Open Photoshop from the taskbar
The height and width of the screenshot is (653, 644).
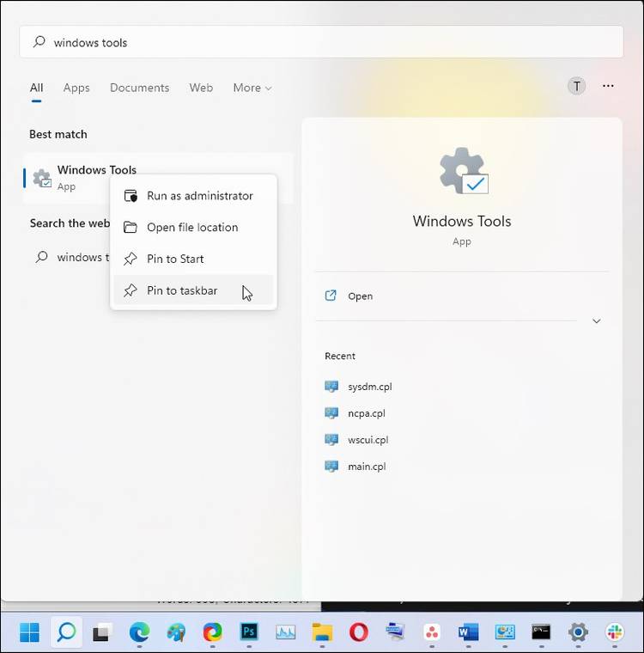tap(249, 632)
